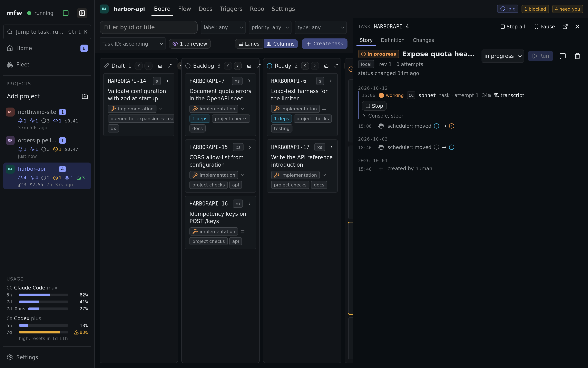
Task: Open the priority: any dropdown
Action: click(270, 27)
